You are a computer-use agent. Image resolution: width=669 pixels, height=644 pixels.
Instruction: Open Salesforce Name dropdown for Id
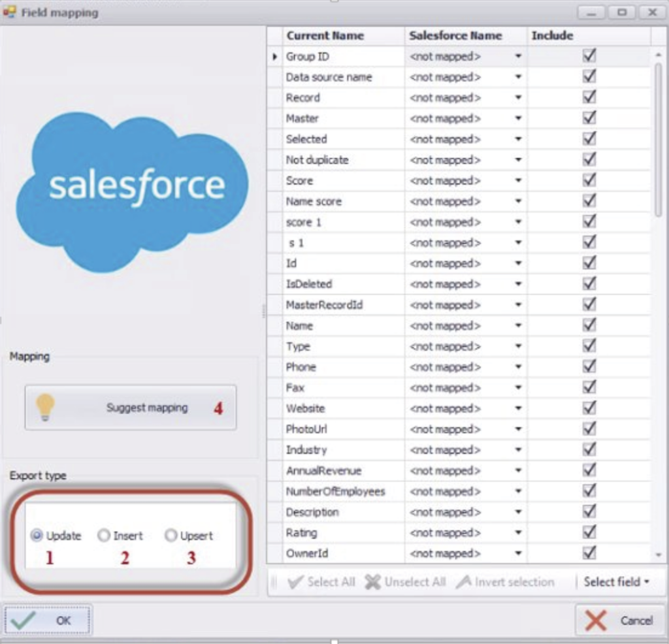click(x=518, y=263)
